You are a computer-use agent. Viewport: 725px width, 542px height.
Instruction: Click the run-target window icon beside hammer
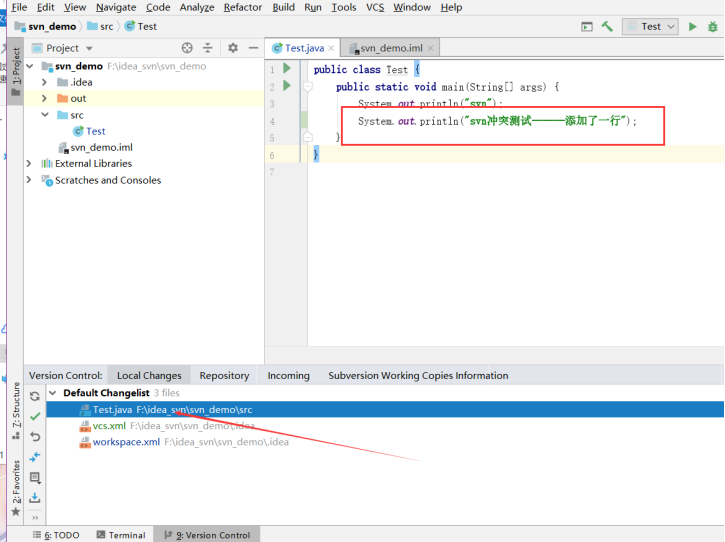(586, 27)
